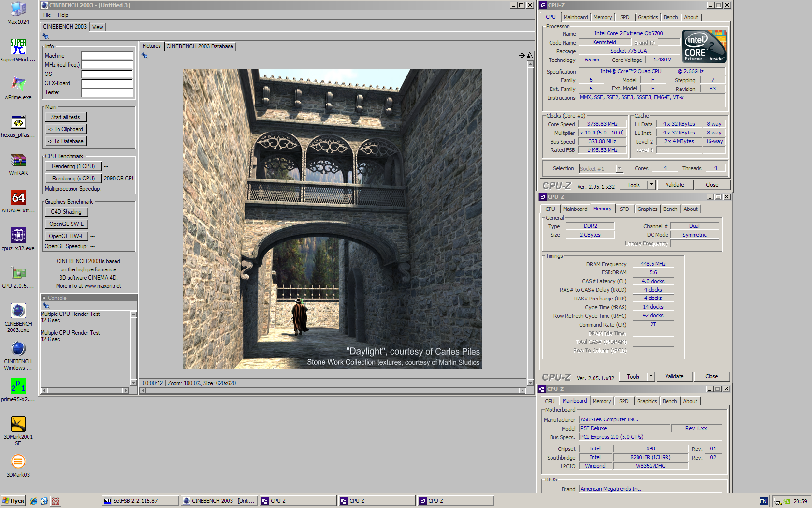Open the Socket #1 selection dropdown

click(x=619, y=169)
